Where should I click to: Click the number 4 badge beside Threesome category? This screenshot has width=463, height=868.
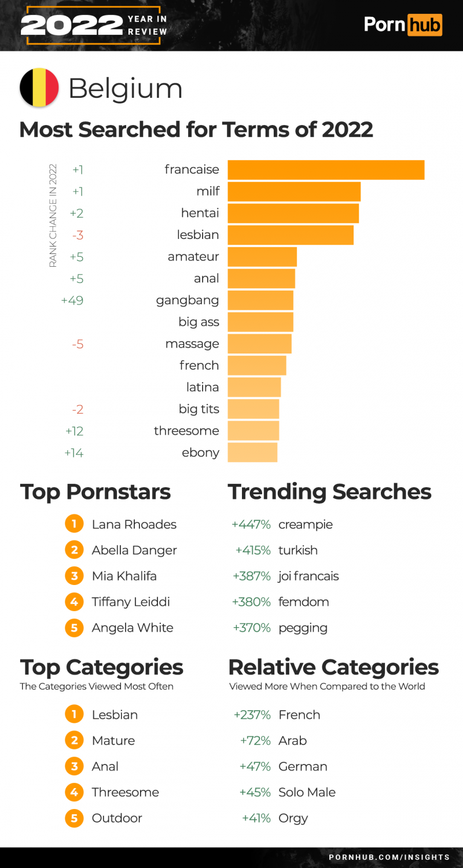(74, 792)
